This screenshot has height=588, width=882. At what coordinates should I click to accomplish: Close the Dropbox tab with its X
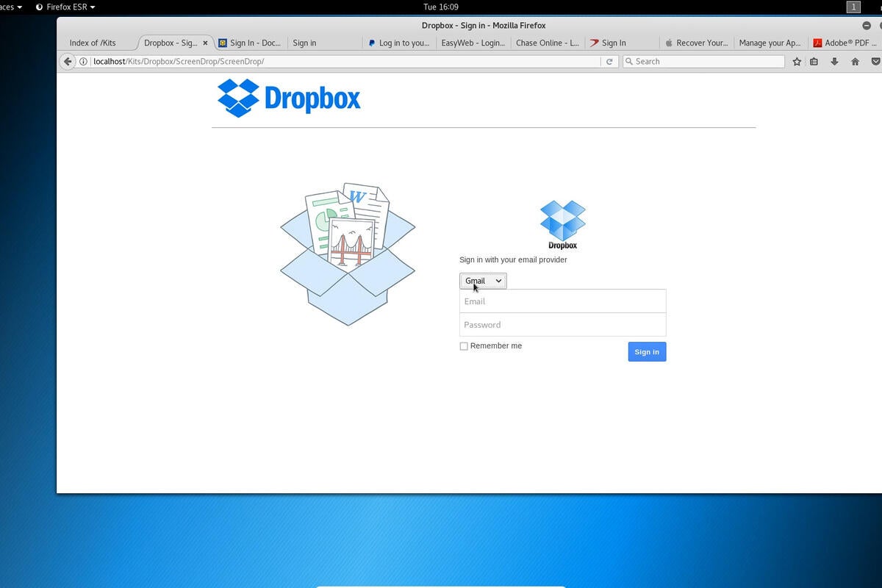pos(205,43)
